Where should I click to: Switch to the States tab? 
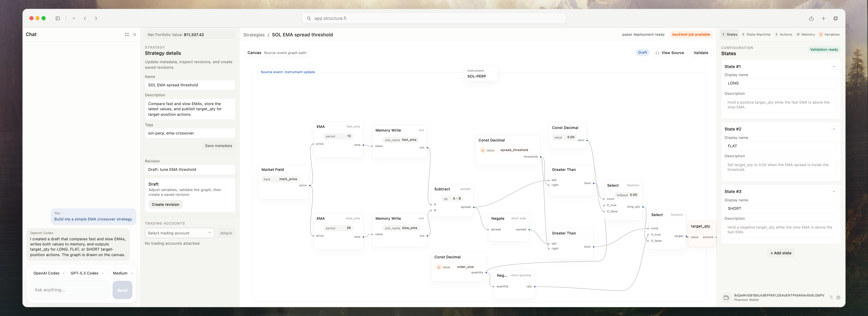tap(729, 34)
